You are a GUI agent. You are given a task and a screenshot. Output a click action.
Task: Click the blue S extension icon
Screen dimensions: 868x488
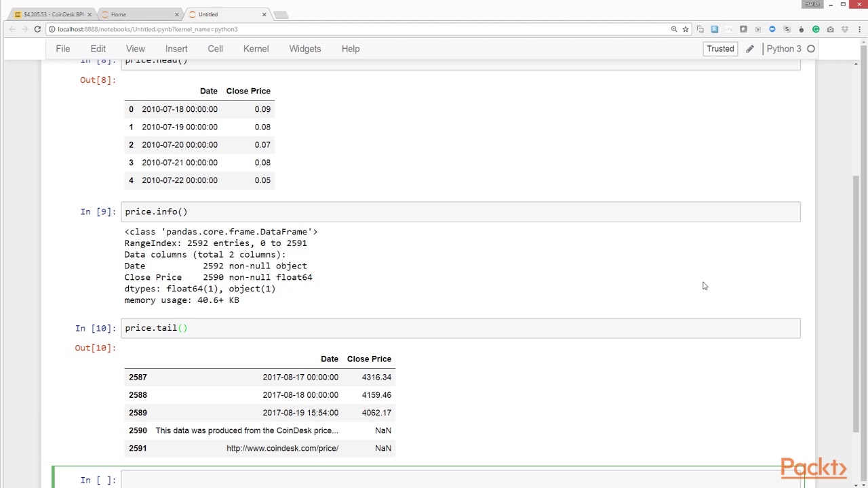[715, 29]
